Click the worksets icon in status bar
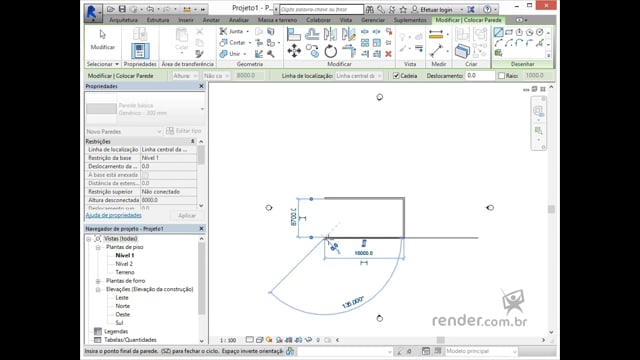The width and height of the screenshot is (640, 360). click(290, 351)
